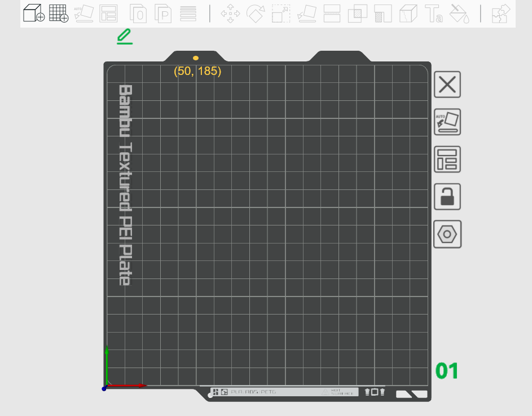532x416 pixels.
Task: Open Variable layer height tool
Action: pos(188,13)
